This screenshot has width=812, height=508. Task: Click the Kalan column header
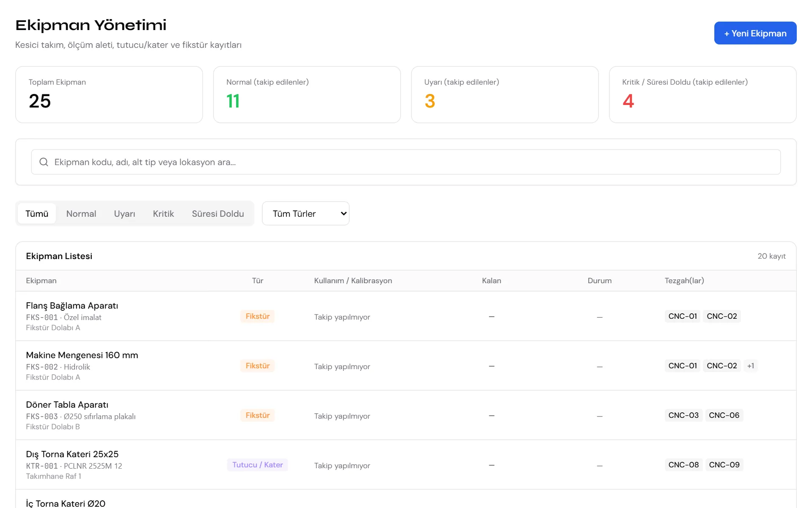491,281
